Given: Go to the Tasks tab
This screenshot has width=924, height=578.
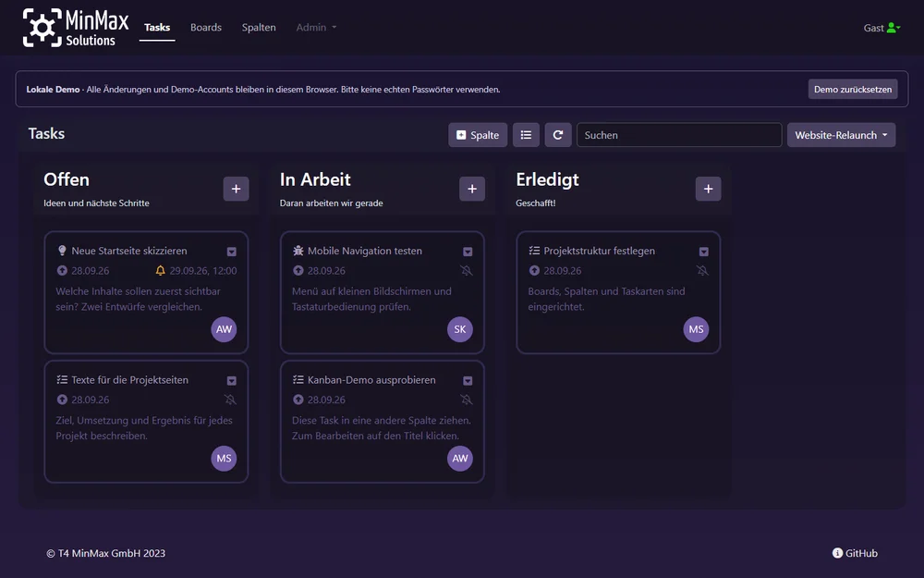Looking at the screenshot, I should click(157, 27).
